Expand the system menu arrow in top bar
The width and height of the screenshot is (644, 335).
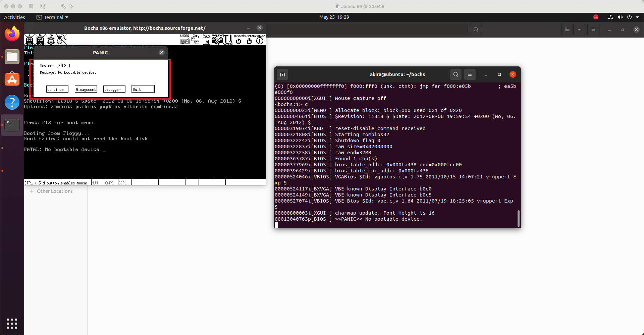click(x=637, y=17)
